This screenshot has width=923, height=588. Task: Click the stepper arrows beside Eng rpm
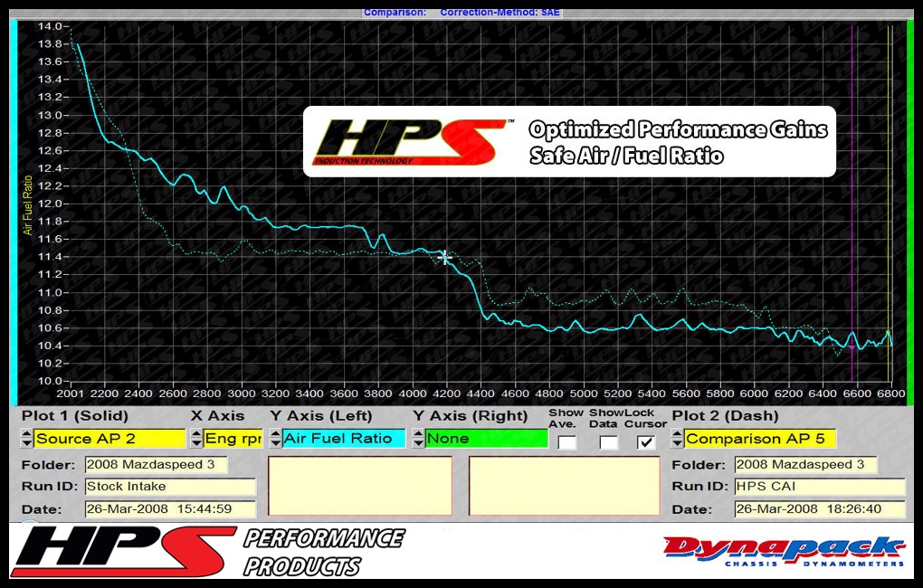click(x=196, y=439)
